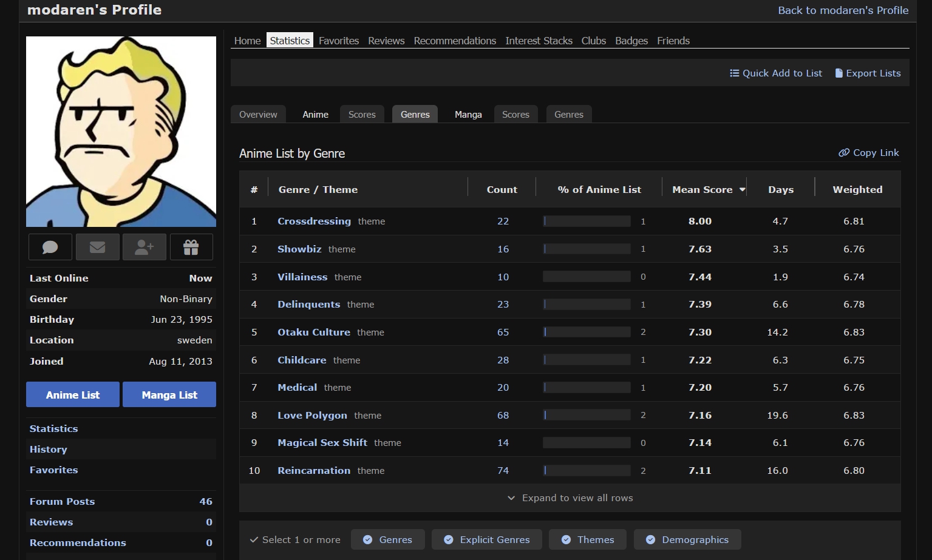Click the forum posts count 46
Viewport: 932px width, 560px height.
[206, 501]
